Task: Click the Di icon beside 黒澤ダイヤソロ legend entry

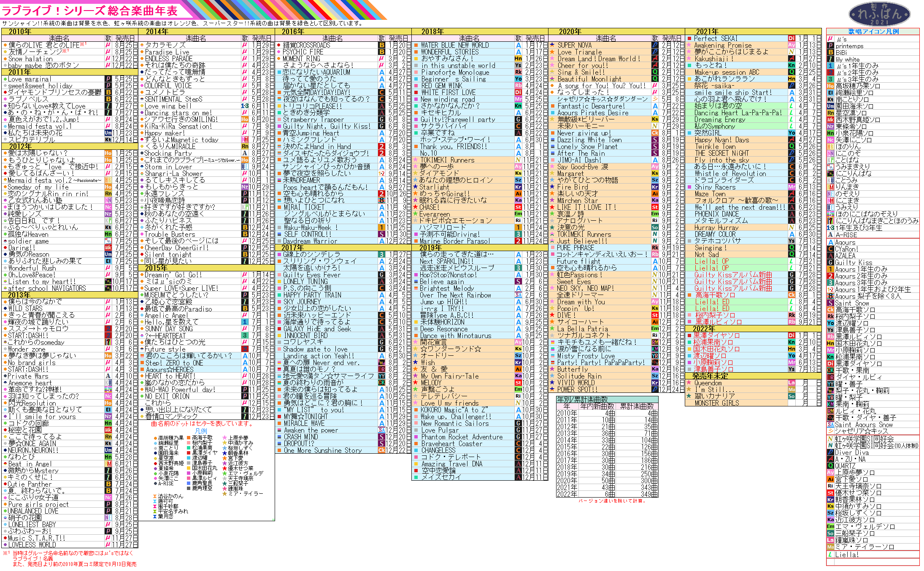Action: (830, 364)
